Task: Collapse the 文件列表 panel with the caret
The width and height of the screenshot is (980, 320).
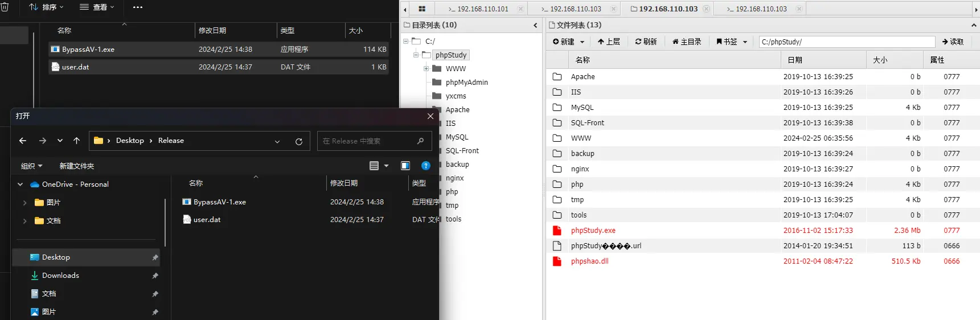Action: 974,25
